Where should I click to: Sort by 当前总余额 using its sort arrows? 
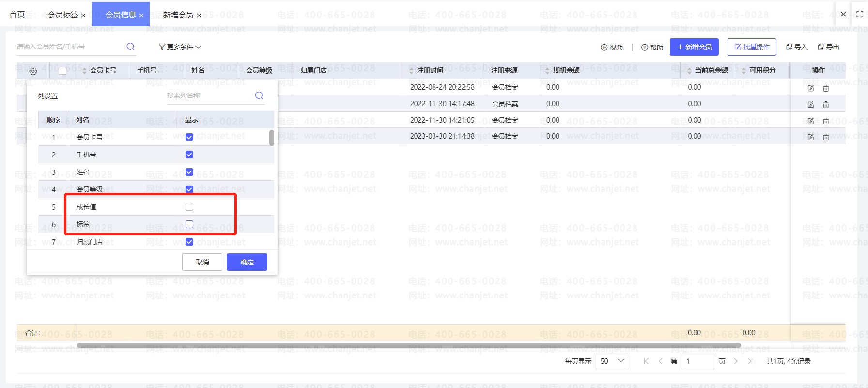click(x=689, y=71)
